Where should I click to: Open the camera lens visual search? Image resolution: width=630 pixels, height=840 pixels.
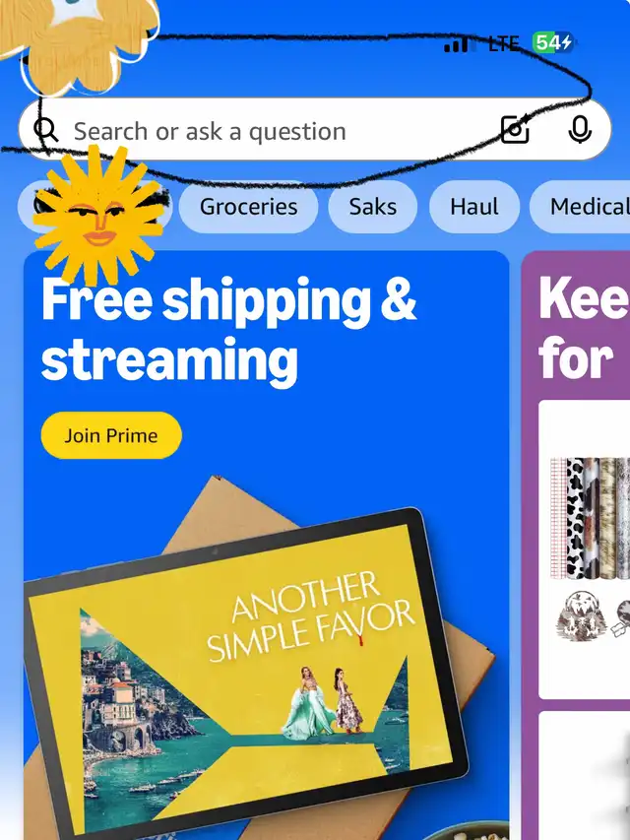[x=516, y=129]
